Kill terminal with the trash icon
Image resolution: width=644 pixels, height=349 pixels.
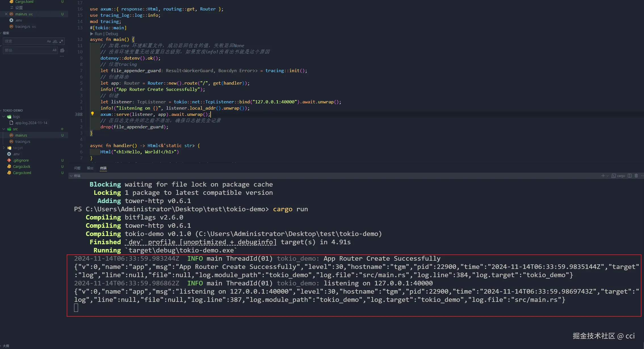tap(636, 176)
